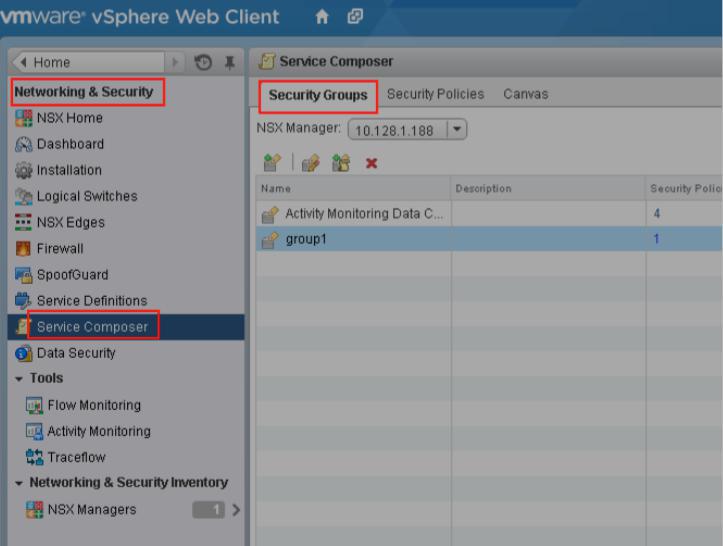Click the Apply Policy icon
The width and height of the screenshot is (723, 546).
click(341, 163)
